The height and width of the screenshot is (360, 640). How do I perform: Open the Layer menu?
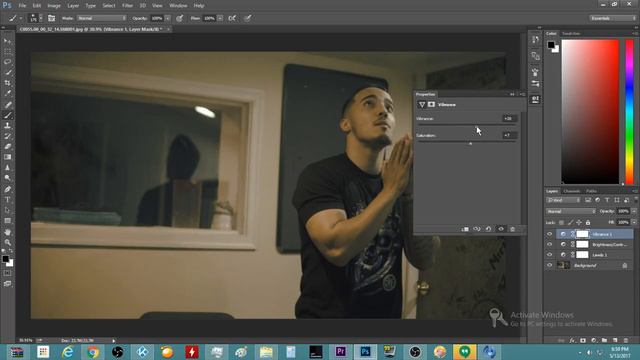(x=73, y=6)
